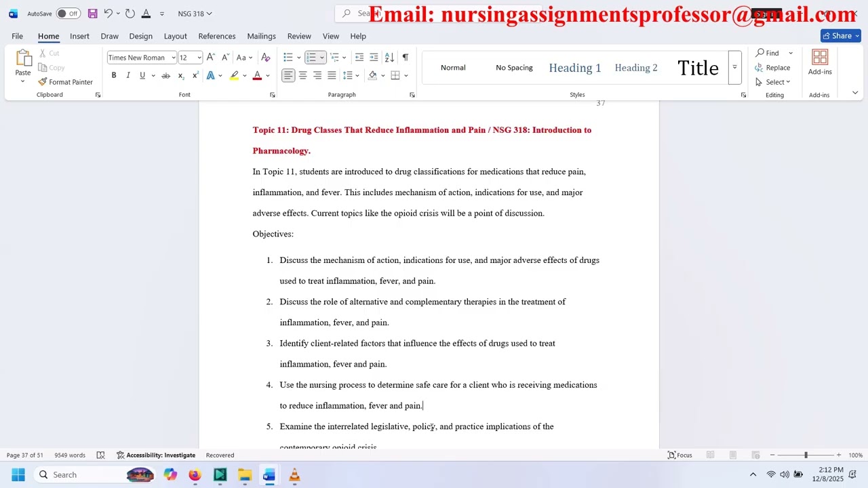Apply yellow text highlight color
The width and height of the screenshot is (868, 488).
point(234,75)
